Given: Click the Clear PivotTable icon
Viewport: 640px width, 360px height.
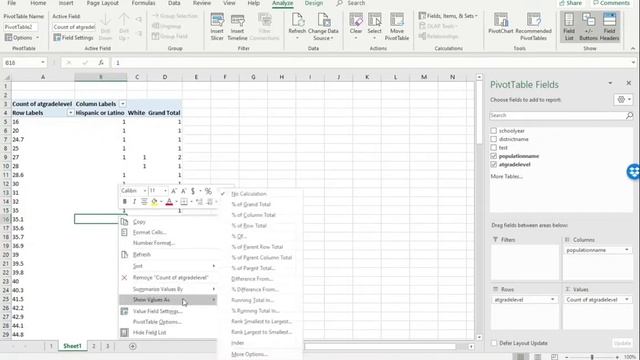Looking at the screenshot, I should click(x=356, y=27).
